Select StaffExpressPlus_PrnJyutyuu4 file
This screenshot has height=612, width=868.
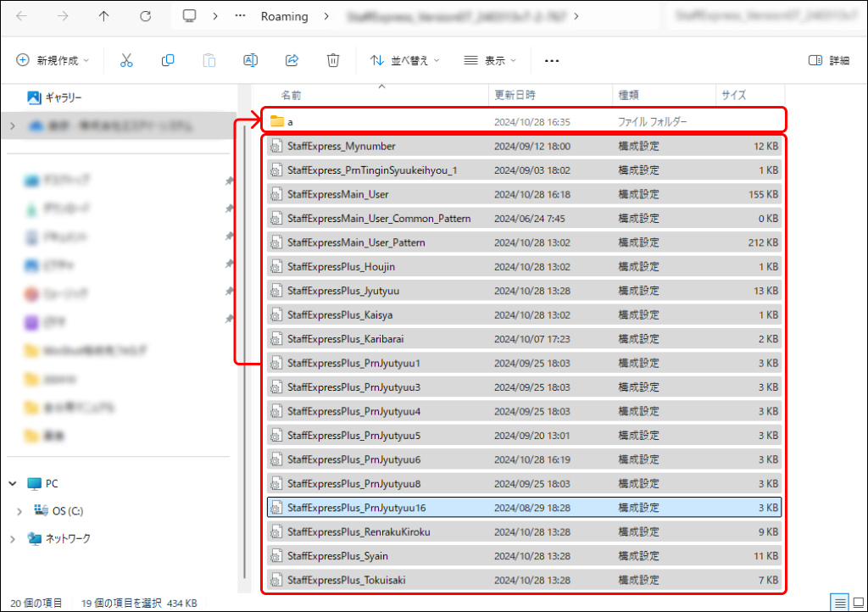(x=524, y=411)
